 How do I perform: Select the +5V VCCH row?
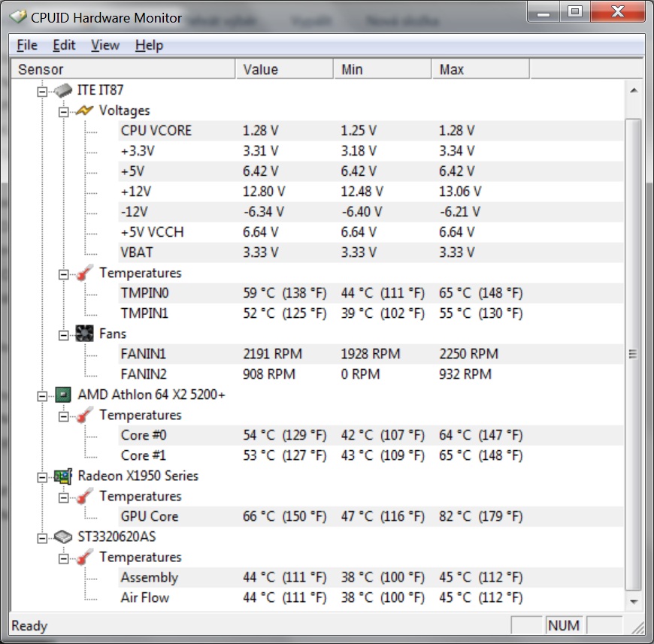pyautogui.click(x=371, y=232)
